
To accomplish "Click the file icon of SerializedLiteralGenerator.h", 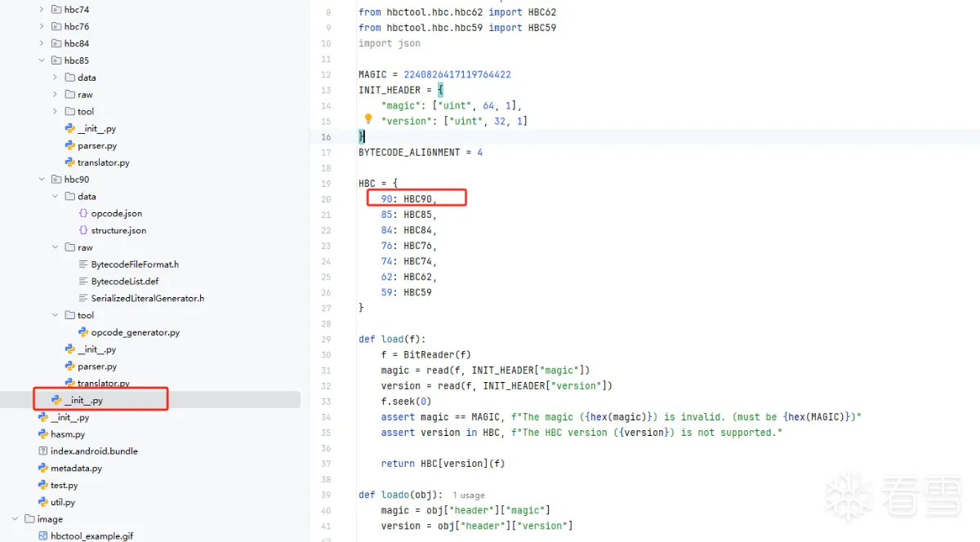I will [83, 299].
